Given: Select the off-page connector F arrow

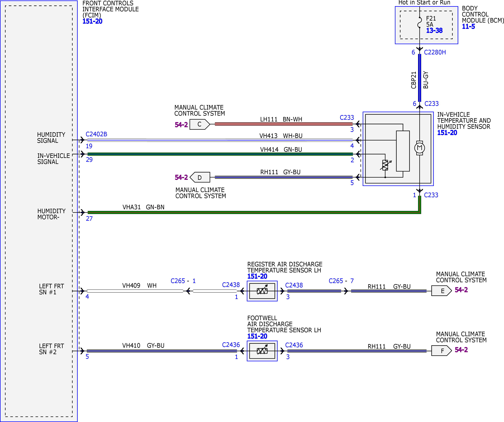Looking at the screenshot, I should point(442,351).
